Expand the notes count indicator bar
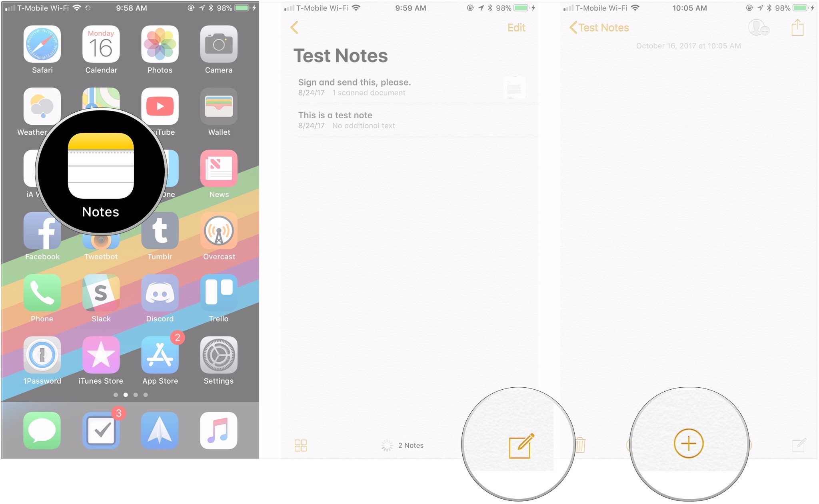 click(x=409, y=445)
